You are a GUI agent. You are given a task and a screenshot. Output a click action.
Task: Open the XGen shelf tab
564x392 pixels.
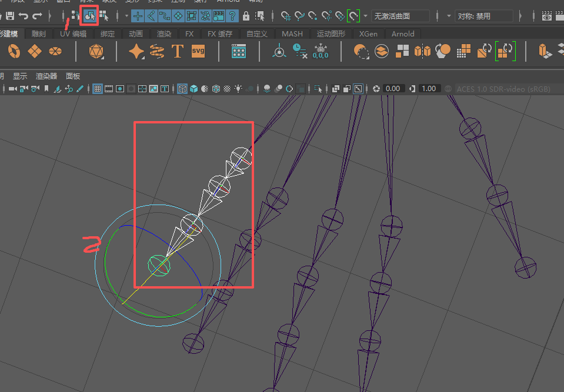tap(368, 33)
